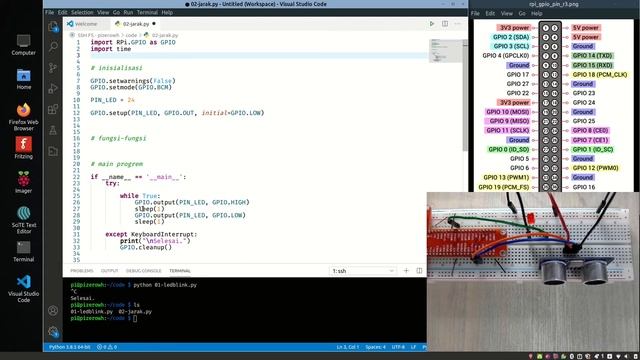Open File menu in image viewer window
The height and width of the screenshot is (360, 640).
pyautogui.click(x=476, y=13)
